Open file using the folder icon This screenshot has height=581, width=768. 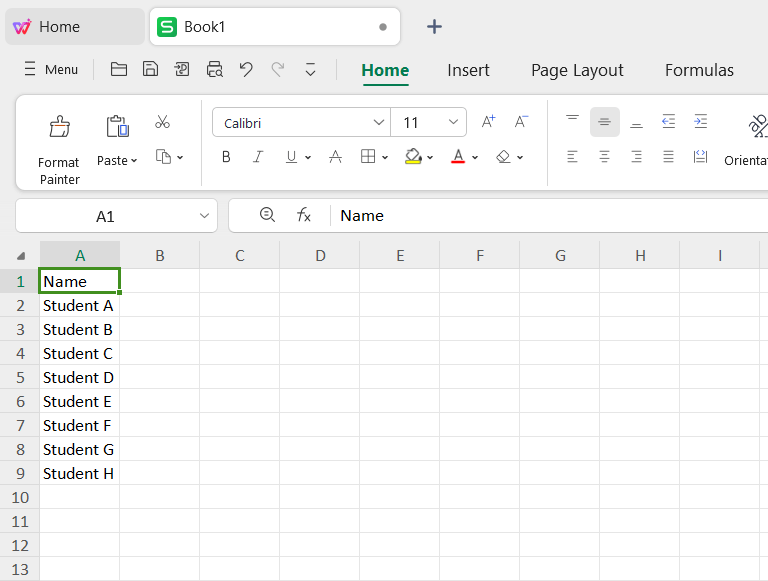pos(119,69)
